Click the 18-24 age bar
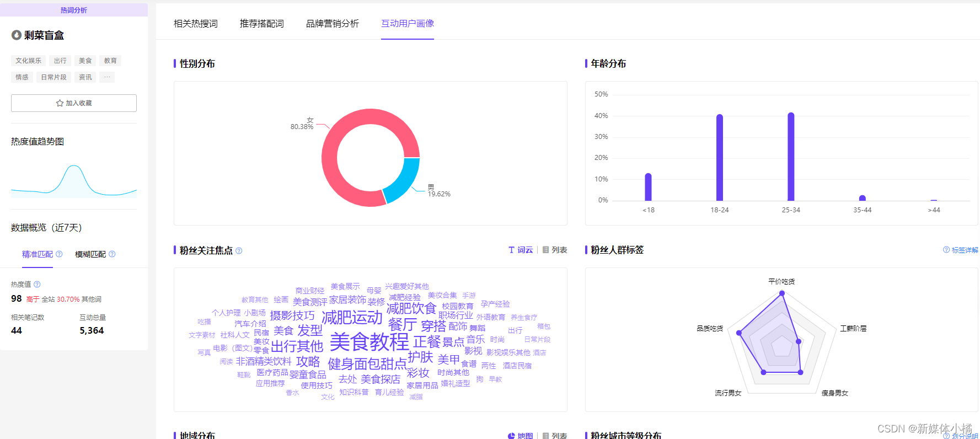The image size is (980, 439). pos(720,158)
